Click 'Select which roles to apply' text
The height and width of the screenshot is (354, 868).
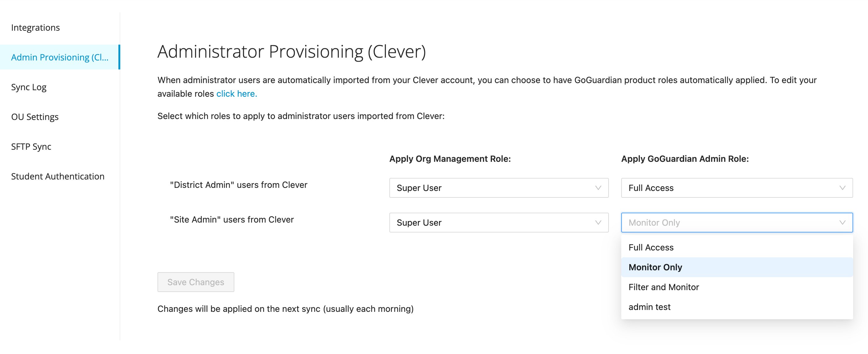click(x=301, y=116)
